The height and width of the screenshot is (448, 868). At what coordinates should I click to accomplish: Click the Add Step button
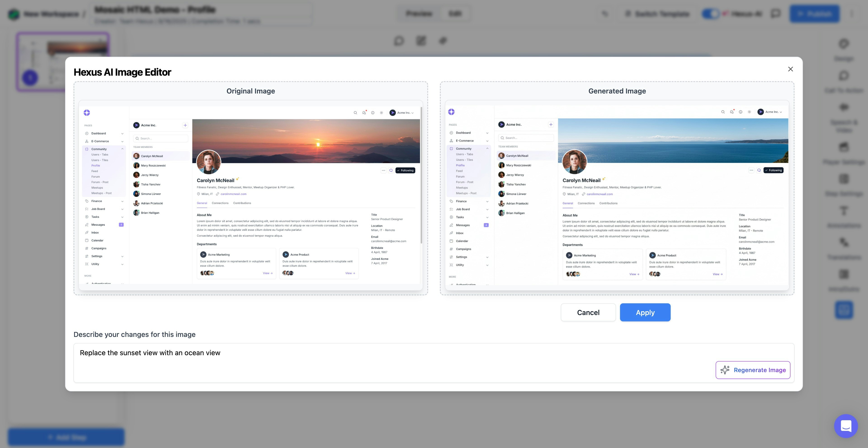tap(66, 437)
